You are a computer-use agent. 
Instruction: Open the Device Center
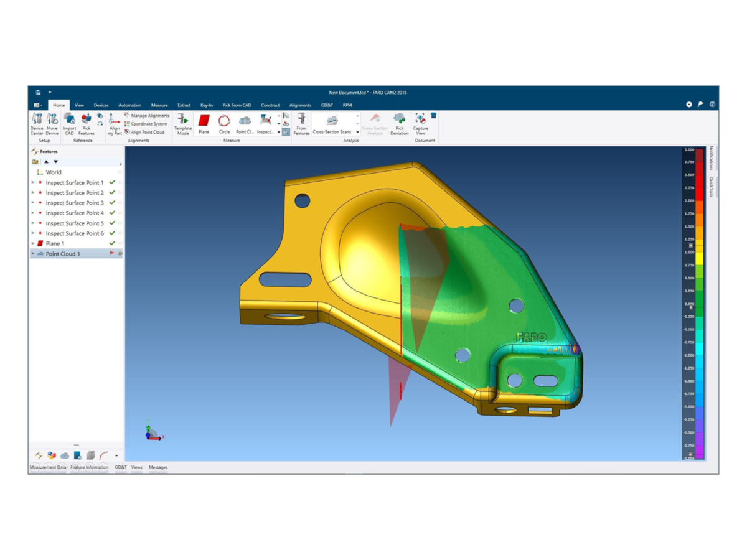(x=36, y=124)
